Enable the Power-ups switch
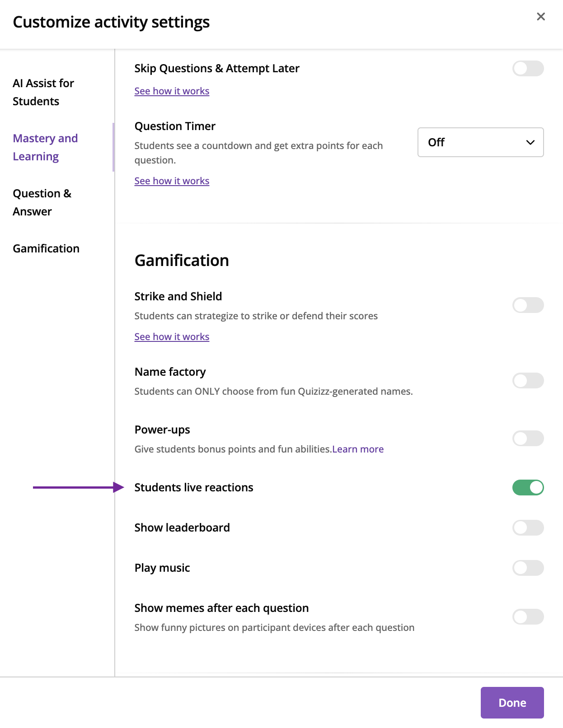 [x=528, y=439]
